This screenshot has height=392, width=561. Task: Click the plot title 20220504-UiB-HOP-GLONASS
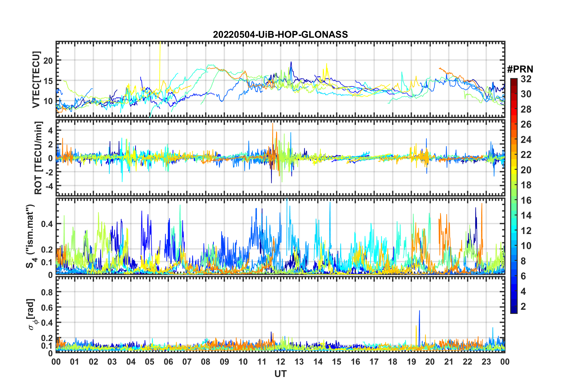pos(280,35)
